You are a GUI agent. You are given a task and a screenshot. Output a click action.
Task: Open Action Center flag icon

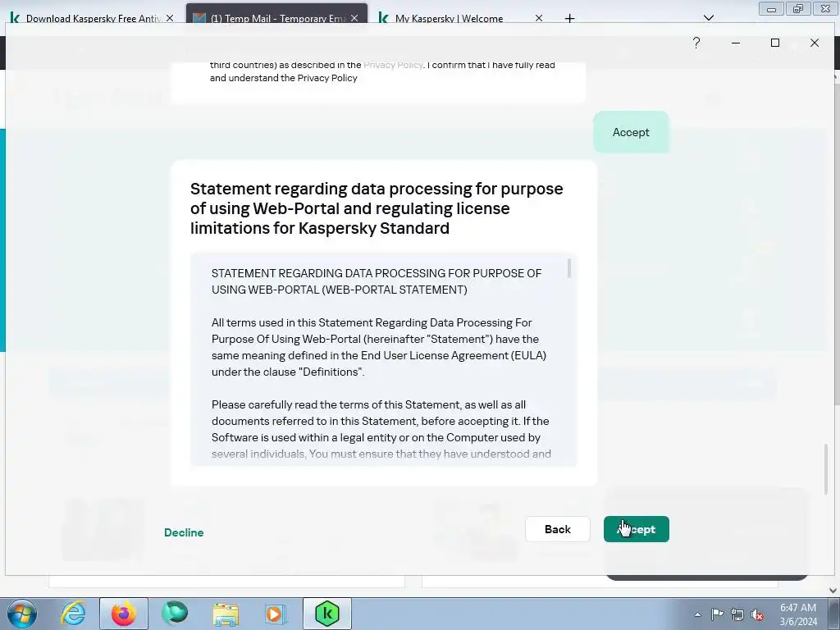pyautogui.click(x=717, y=614)
